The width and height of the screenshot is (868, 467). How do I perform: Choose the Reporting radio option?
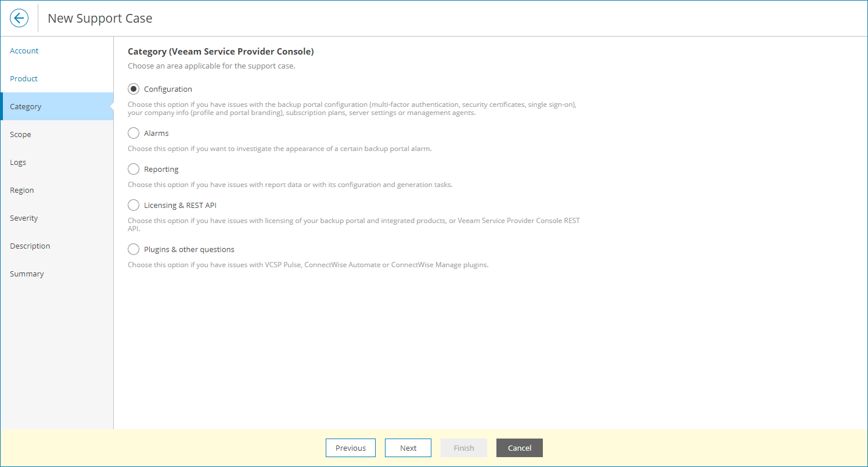pyautogui.click(x=134, y=169)
